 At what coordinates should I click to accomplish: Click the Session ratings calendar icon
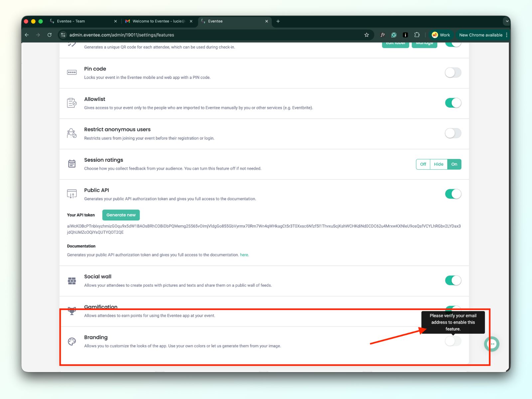72,164
